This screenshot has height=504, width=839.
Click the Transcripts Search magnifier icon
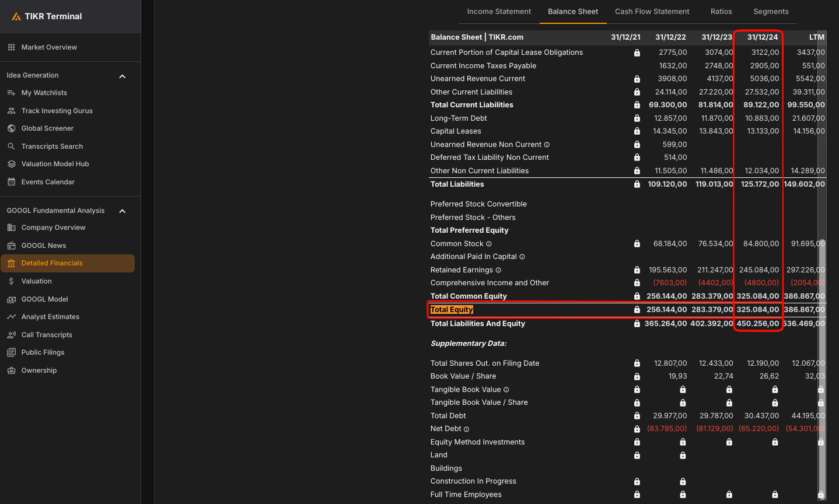point(11,146)
